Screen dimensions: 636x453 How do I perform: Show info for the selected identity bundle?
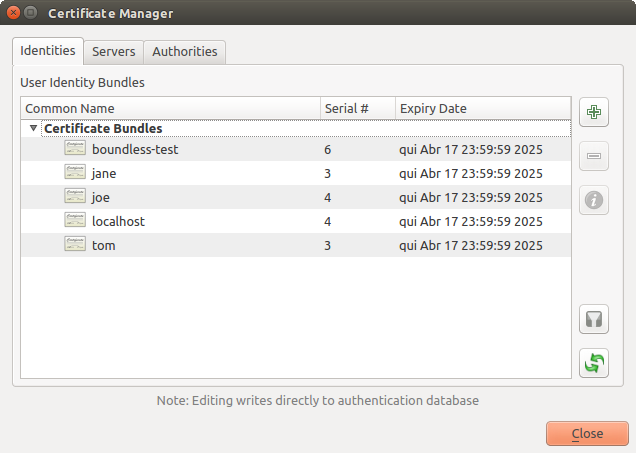coord(594,200)
